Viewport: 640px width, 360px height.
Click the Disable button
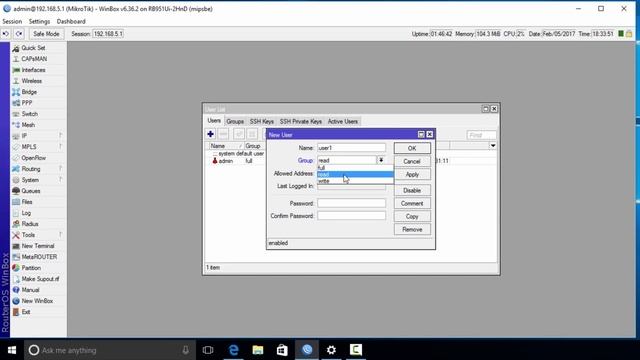[412, 191]
